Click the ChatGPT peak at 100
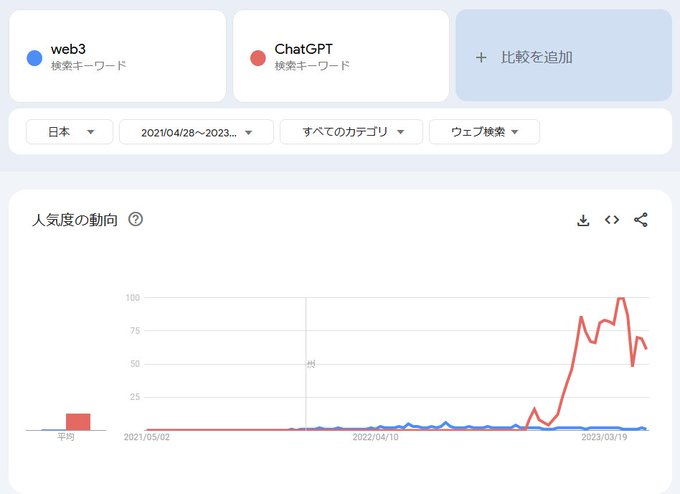Image resolution: width=680 pixels, height=494 pixels. click(x=621, y=298)
